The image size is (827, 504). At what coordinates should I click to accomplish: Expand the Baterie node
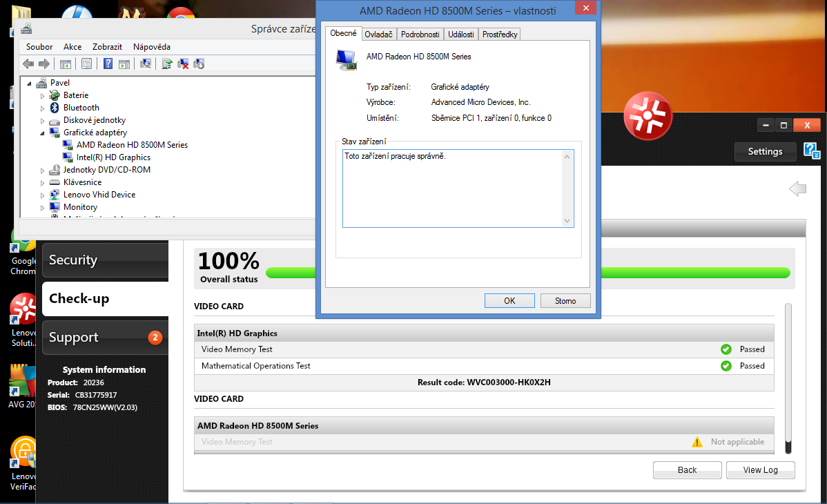coord(43,96)
